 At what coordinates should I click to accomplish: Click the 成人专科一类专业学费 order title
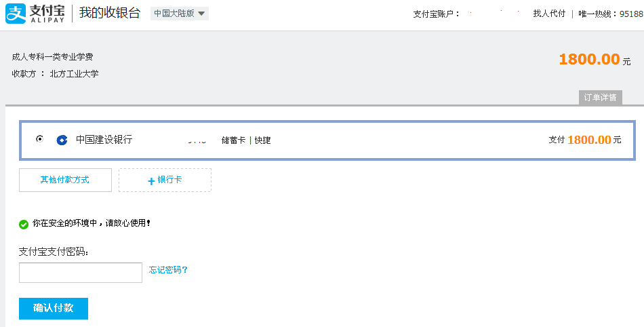(x=52, y=57)
